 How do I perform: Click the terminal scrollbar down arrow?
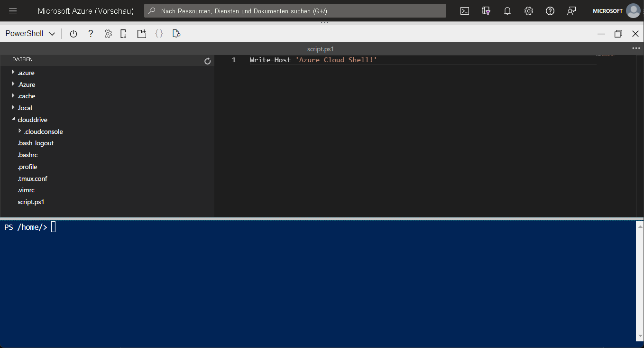click(x=640, y=336)
